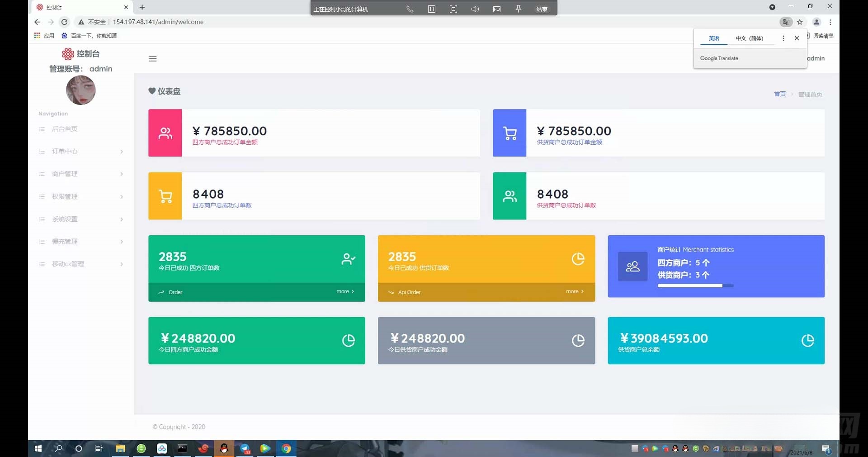Toggle the sidebar with the hamburger icon

pyautogui.click(x=152, y=59)
